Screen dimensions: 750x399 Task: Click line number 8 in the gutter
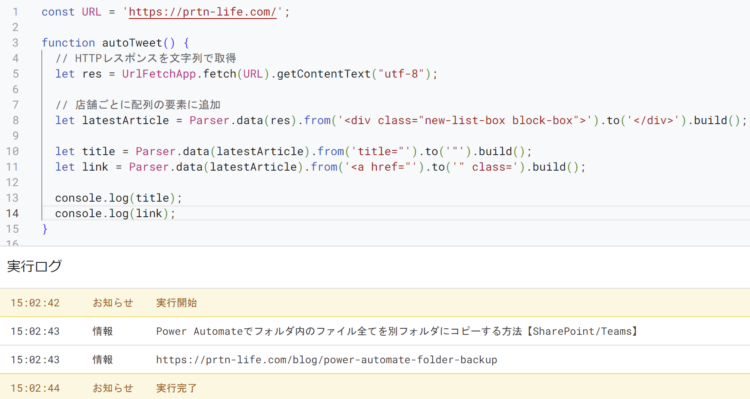15,120
